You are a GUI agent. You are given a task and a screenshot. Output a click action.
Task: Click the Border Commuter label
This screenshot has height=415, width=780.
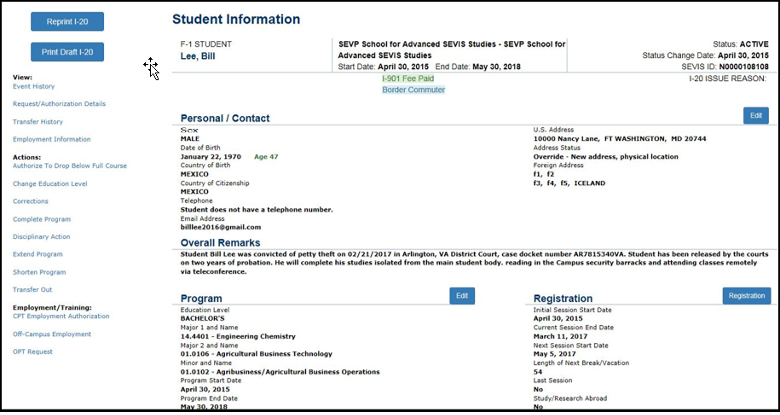[x=413, y=90]
